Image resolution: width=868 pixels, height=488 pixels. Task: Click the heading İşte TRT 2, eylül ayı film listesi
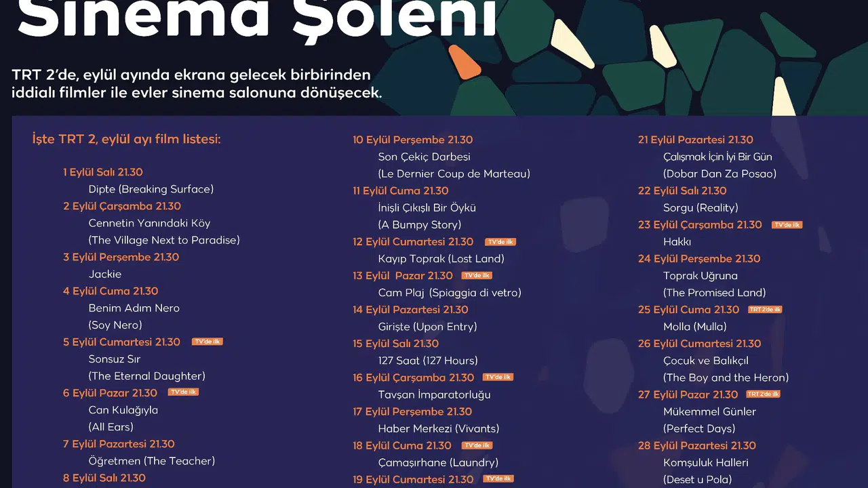coord(126,139)
